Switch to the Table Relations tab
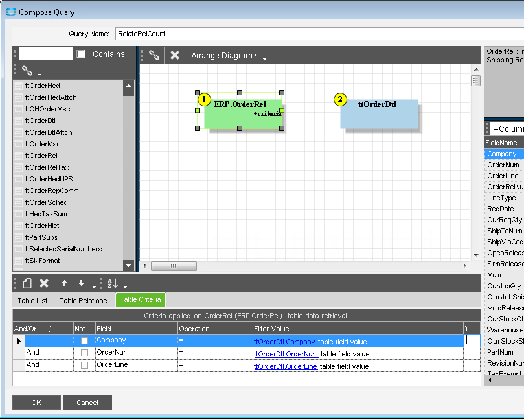The height and width of the screenshot is (420, 524). 83,301
